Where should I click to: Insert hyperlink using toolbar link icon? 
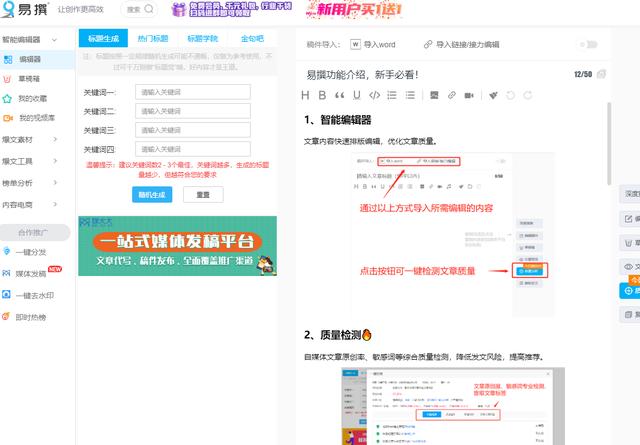(451, 95)
